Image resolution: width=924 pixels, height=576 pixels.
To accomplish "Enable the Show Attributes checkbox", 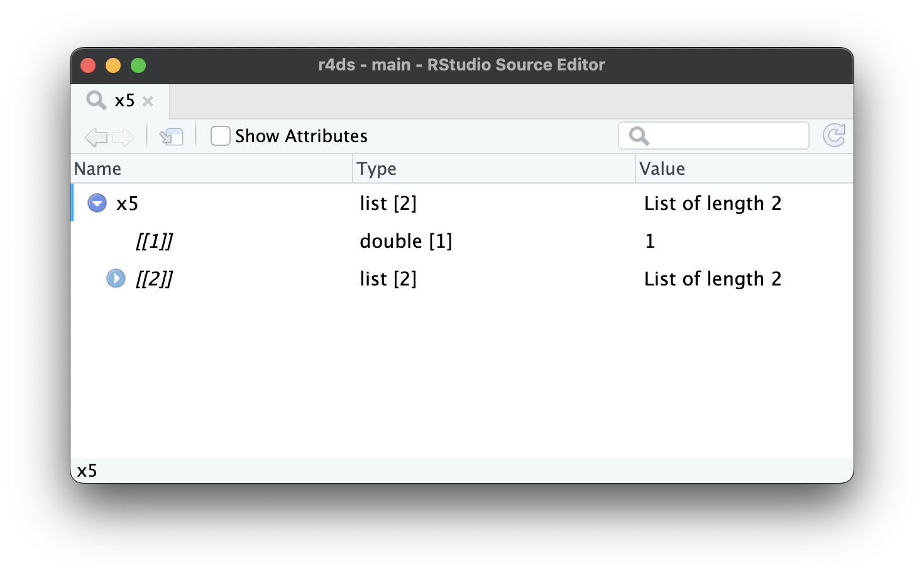I will 220,135.
